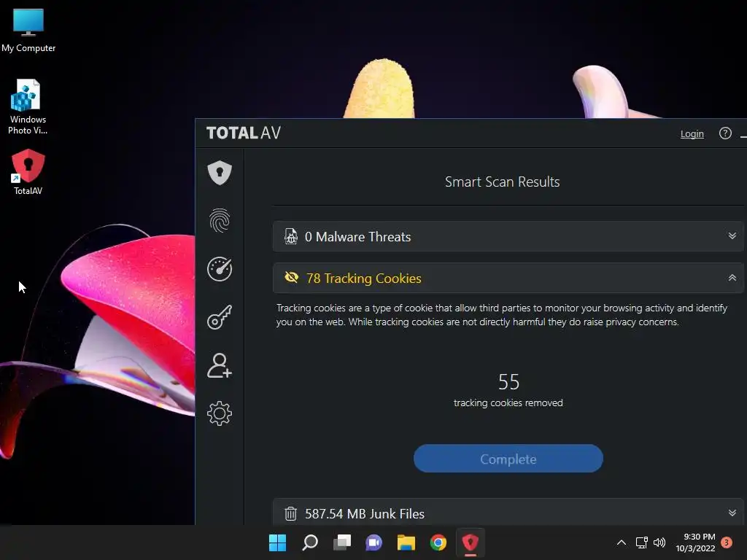The height and width of the screenshot is (560, 747).
Task: Select the My Computer desktop icon
Action: 28,30
